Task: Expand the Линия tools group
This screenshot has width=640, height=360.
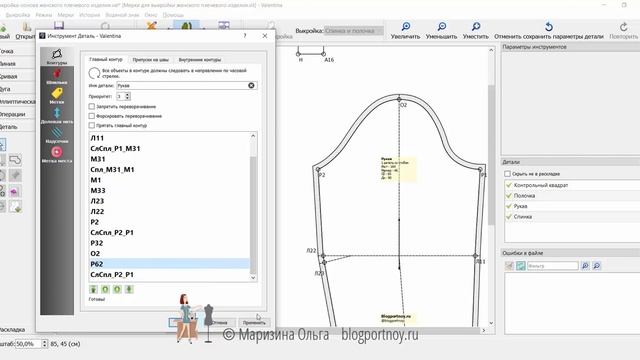Action: (16, 64)
